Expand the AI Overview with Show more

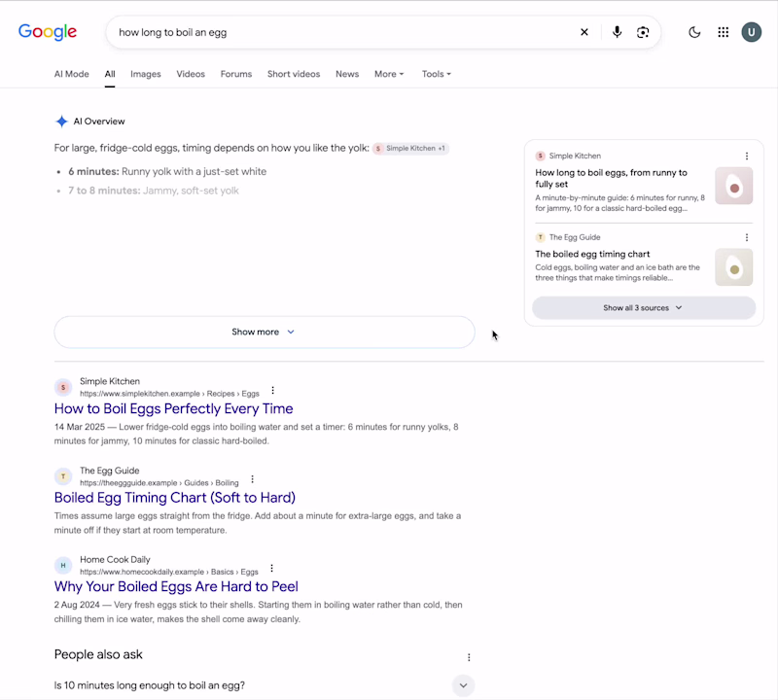pyautogui.click(x=264, y=332)
